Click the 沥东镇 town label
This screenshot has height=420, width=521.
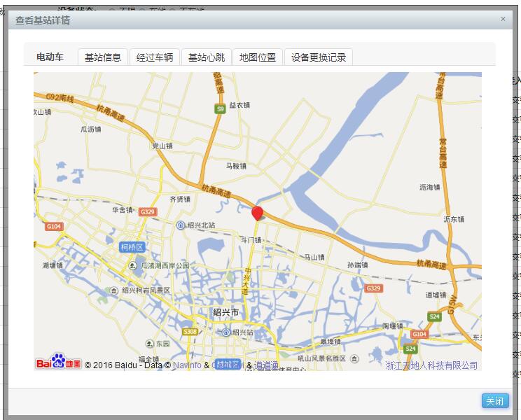454,219
